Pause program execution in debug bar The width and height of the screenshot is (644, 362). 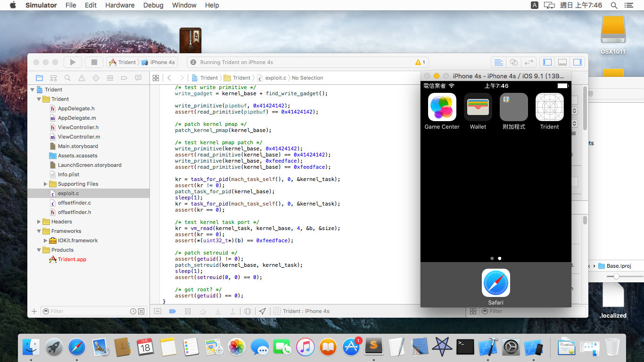tap(188, 311)
